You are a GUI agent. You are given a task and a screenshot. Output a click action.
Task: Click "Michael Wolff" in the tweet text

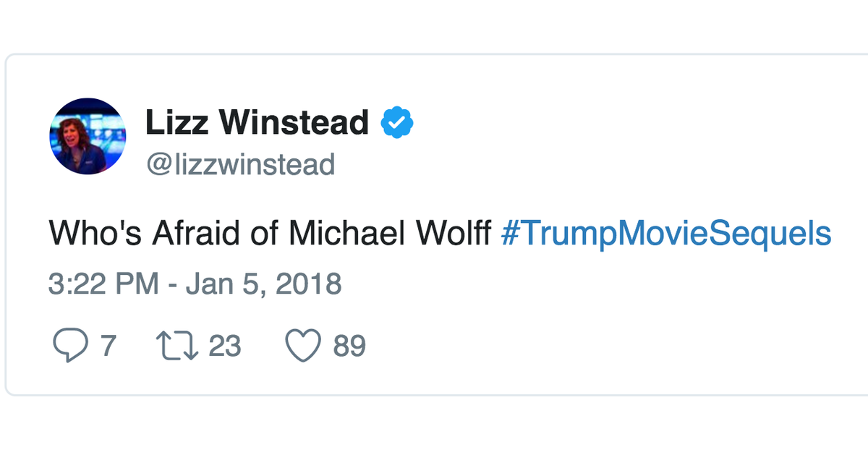[x=391, y=234]
